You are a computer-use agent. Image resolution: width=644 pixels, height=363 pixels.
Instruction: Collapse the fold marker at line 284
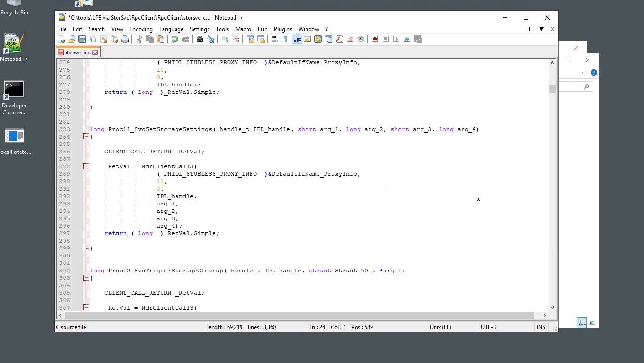pos(86,137)
